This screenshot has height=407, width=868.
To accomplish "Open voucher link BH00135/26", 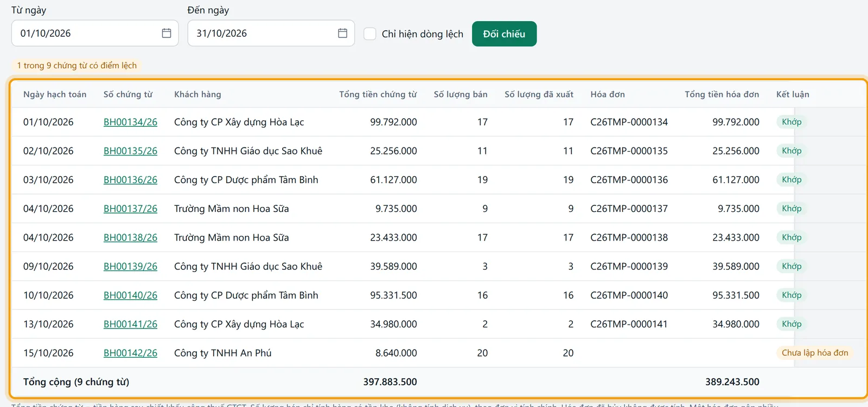I will [x=130, y=151].
